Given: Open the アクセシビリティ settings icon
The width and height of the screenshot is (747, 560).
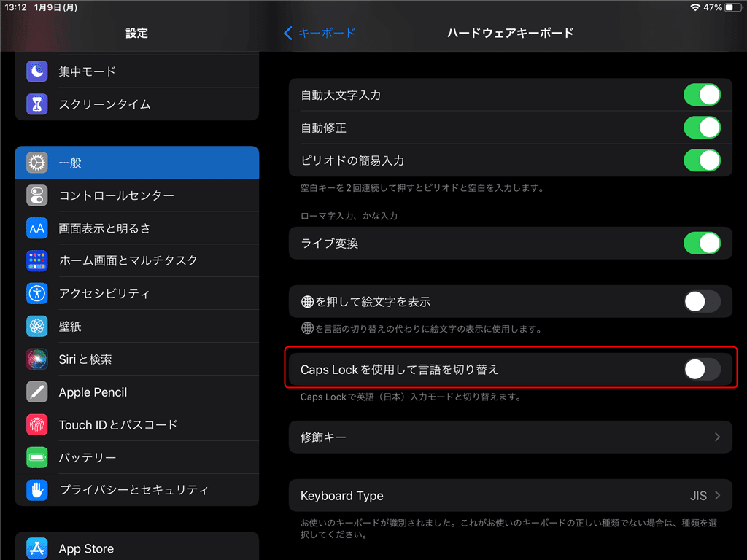Looking at the screenshot, I should [36, 293].
